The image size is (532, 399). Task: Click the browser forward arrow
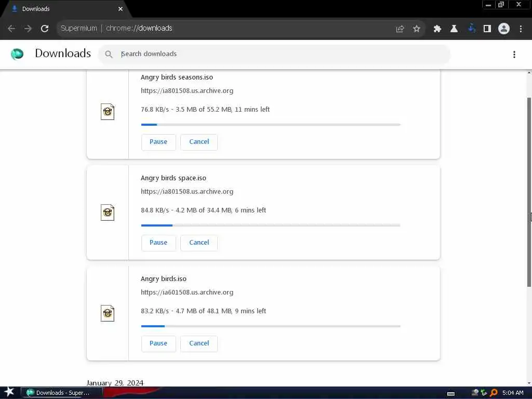tap(28, 29)
